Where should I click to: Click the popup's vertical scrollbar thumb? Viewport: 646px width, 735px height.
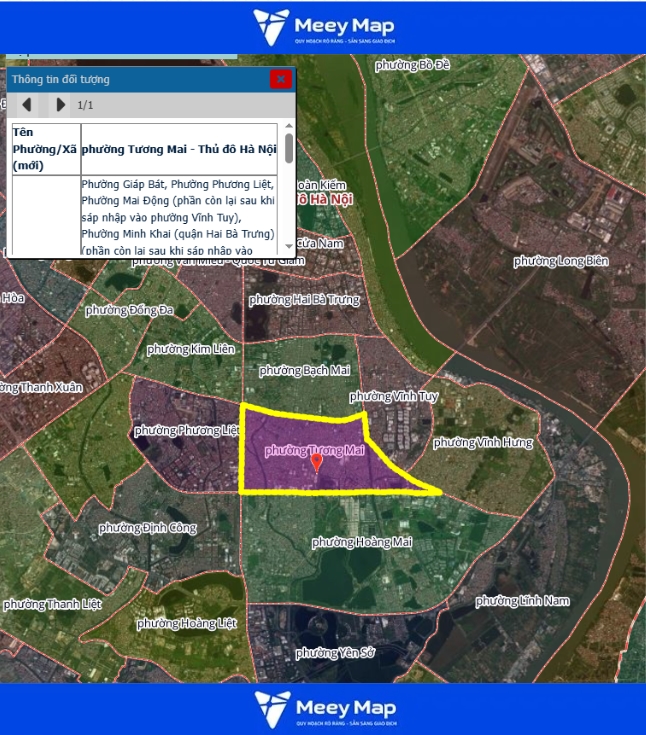(289, 150)
